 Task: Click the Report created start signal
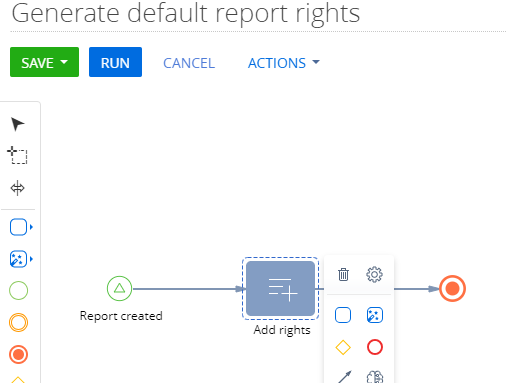click(x=119, y=288)
